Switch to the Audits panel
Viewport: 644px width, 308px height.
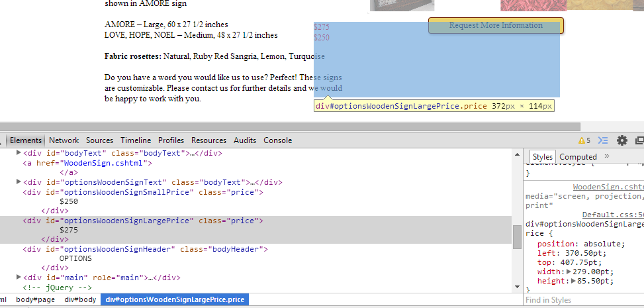(245, 140)
